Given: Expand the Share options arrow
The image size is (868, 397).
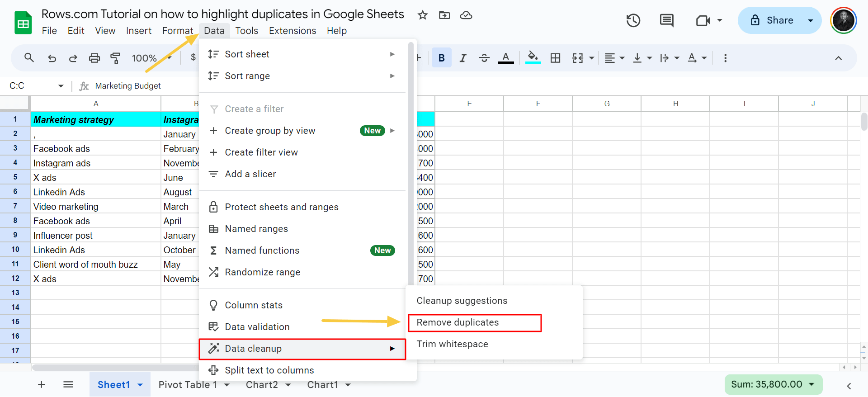Looking at the screenshot, I should tap(810, 20).
